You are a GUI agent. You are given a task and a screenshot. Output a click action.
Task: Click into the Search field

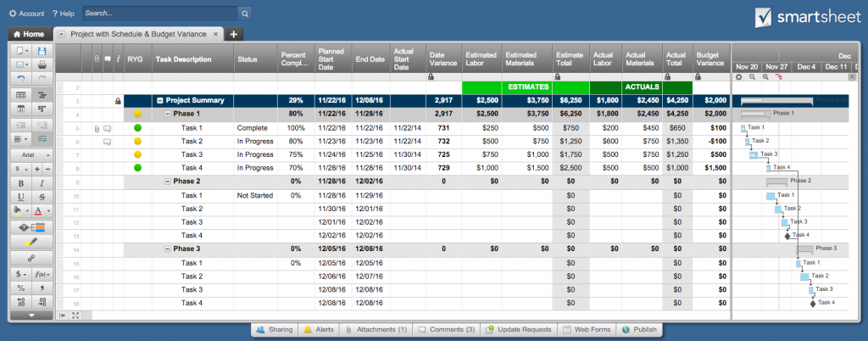pos(161,14)
